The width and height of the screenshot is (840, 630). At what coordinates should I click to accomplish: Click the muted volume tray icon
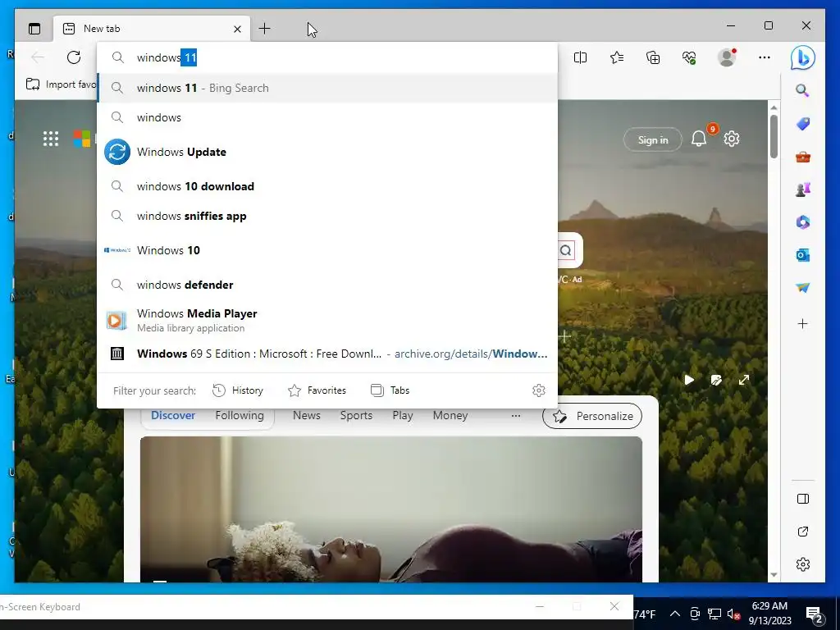pyautogui.click(x=734, y=614)
